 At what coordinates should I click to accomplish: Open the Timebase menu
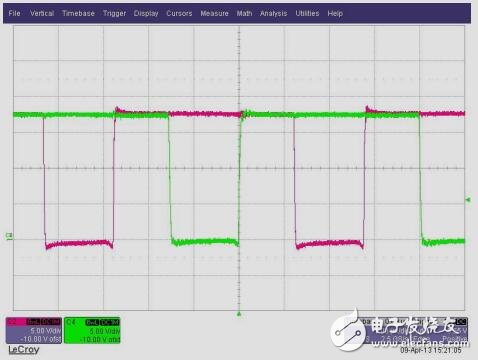[x=78, y=13]
